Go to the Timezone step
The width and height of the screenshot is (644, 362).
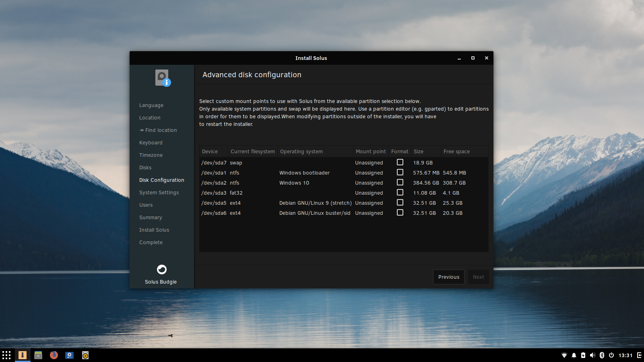click(x=151, y=155)
